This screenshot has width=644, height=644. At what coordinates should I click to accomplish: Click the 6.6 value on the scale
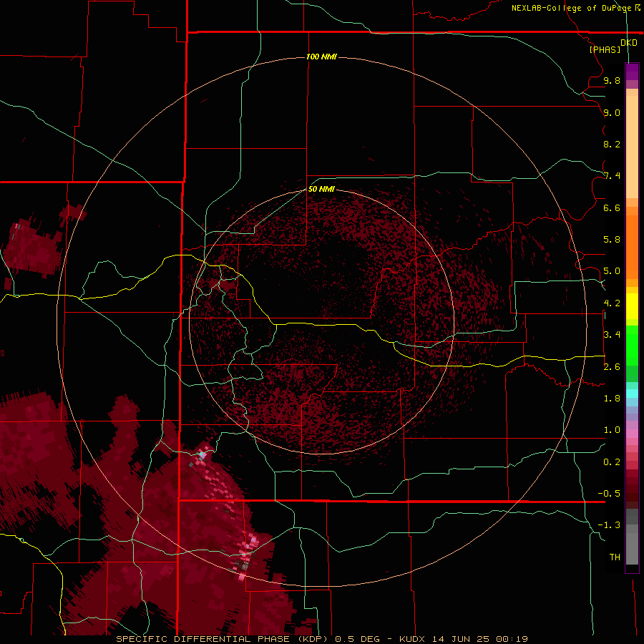pyautogui.click(x=612, y=208)
